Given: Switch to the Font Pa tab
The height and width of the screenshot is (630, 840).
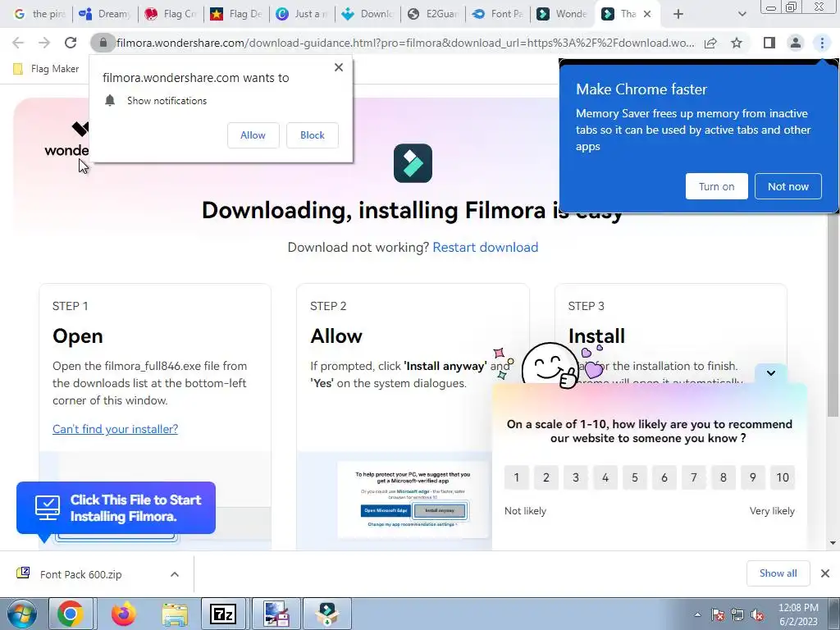Looking at the screenshot, I should tap(498, 14).
